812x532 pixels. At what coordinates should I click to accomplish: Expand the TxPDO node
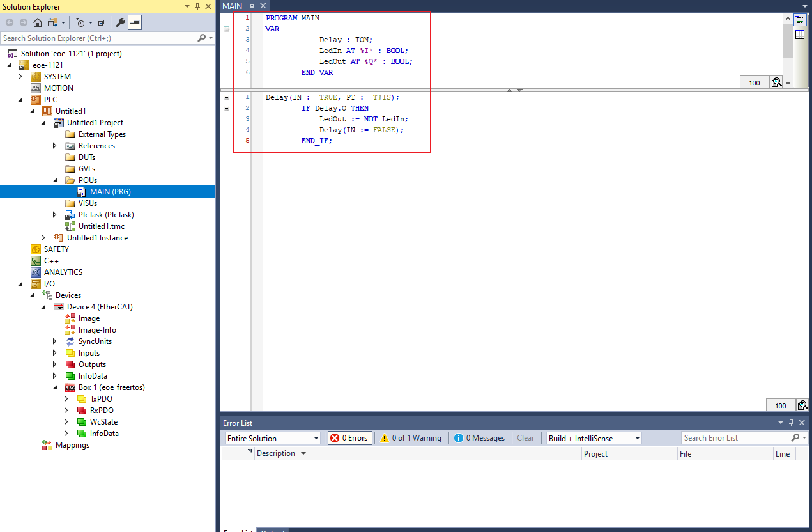[66, 399]
